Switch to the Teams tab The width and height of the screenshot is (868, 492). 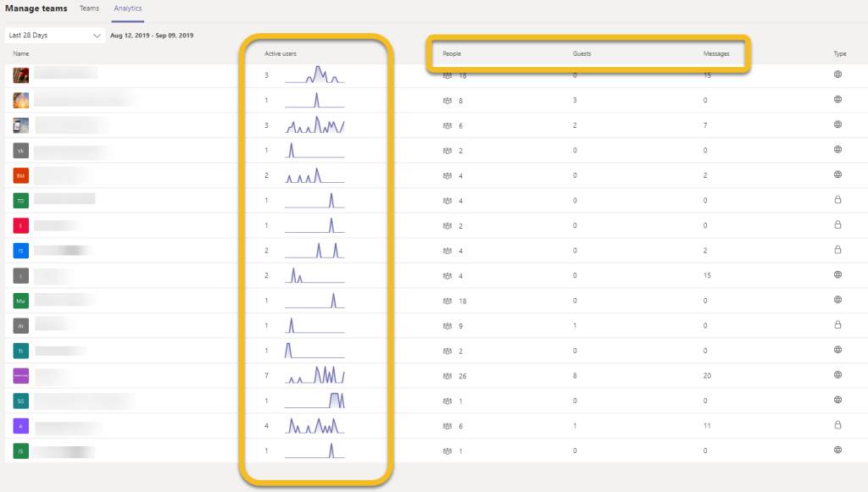click(89, 8)
